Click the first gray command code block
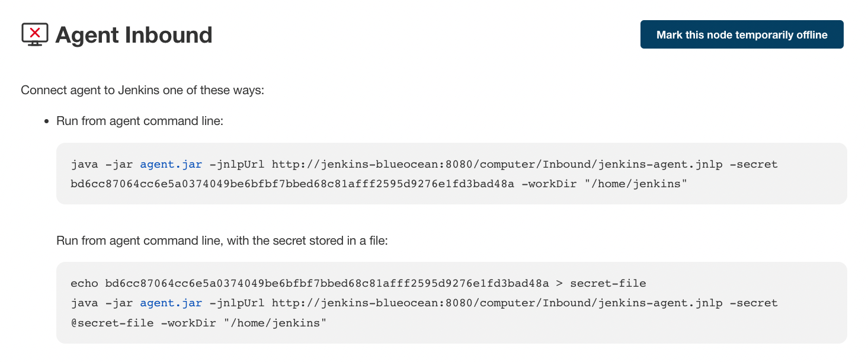The height and width of the screenshot is (362, 868). [x=450, y=173]
